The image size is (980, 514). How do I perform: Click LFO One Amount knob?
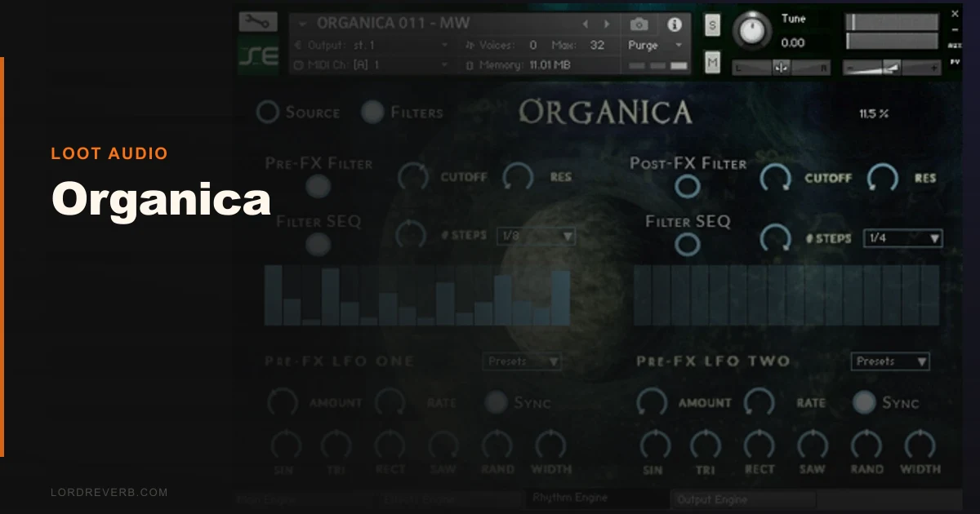(283, 402)
